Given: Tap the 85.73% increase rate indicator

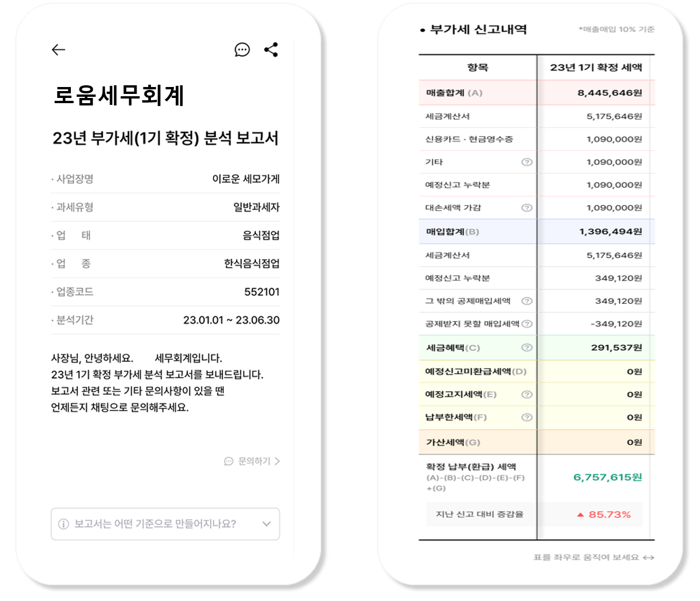Looking at the screenshot, I should 604,515.
